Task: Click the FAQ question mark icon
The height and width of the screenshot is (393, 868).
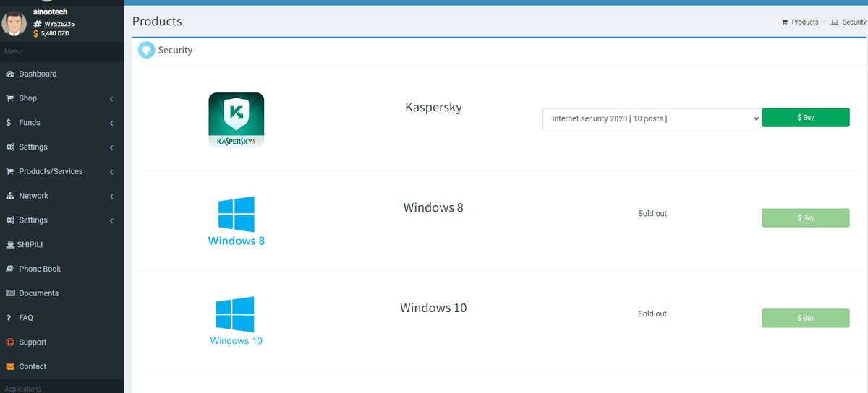Action: tap(8, 318)
